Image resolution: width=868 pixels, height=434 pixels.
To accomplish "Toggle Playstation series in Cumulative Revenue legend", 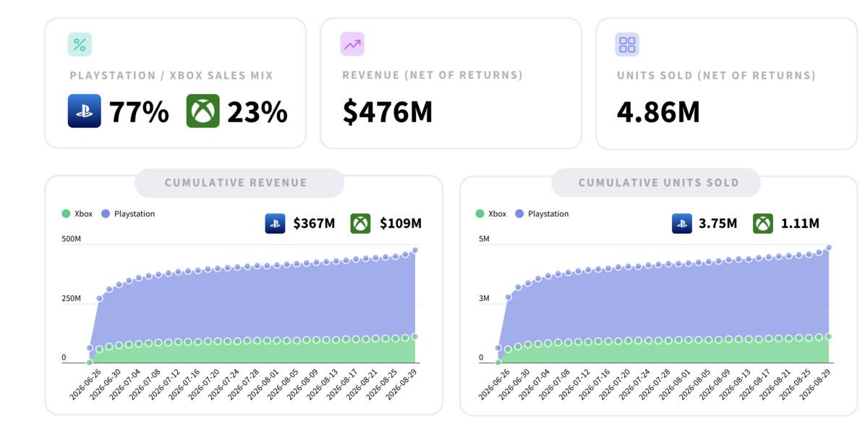I will 128,214.
